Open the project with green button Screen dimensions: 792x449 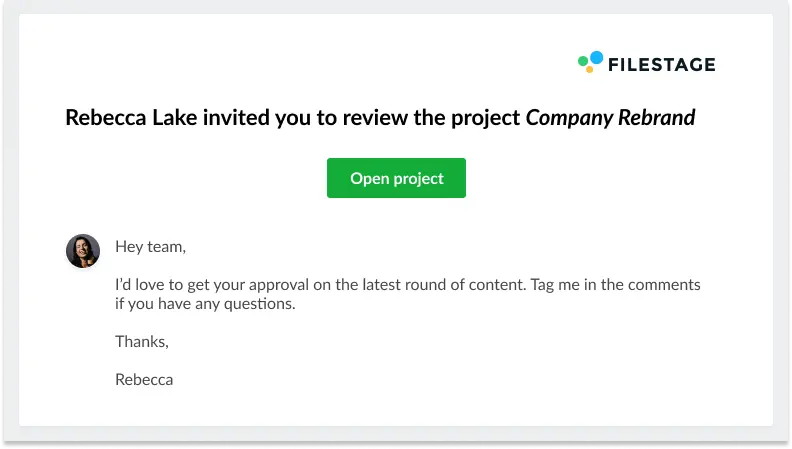coord(397,178)
